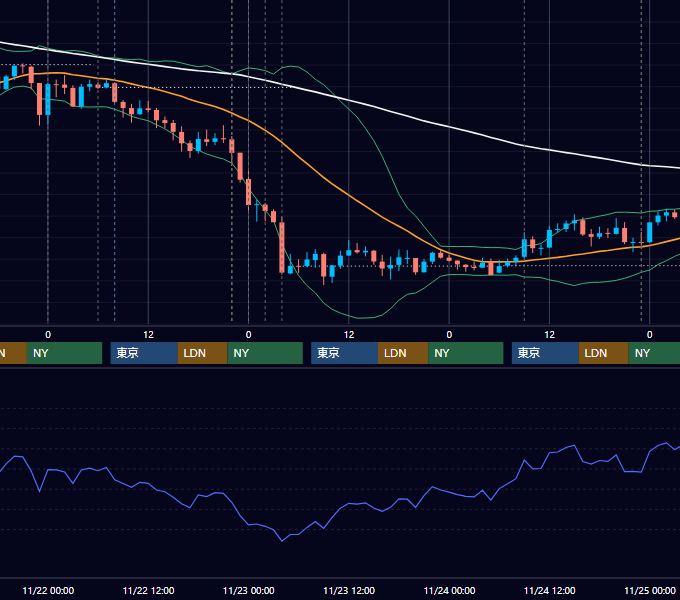Select the 東京 session block on 11/23
The width and height of the screenshot is (680, 600).
(x=344, y=353)
